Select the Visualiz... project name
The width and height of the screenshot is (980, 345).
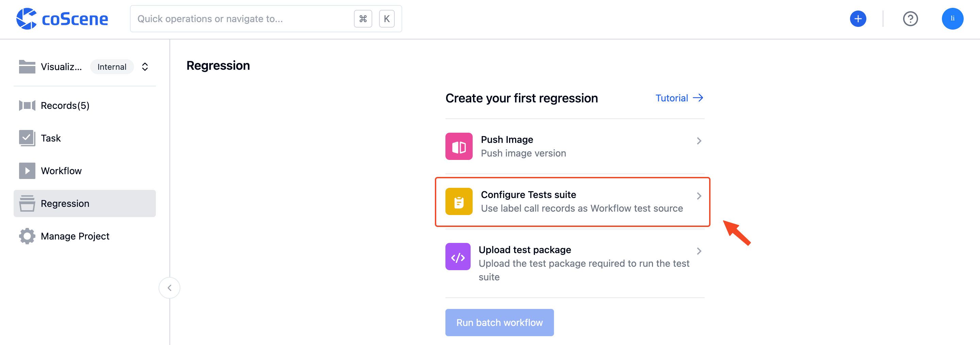click(61, 67)
